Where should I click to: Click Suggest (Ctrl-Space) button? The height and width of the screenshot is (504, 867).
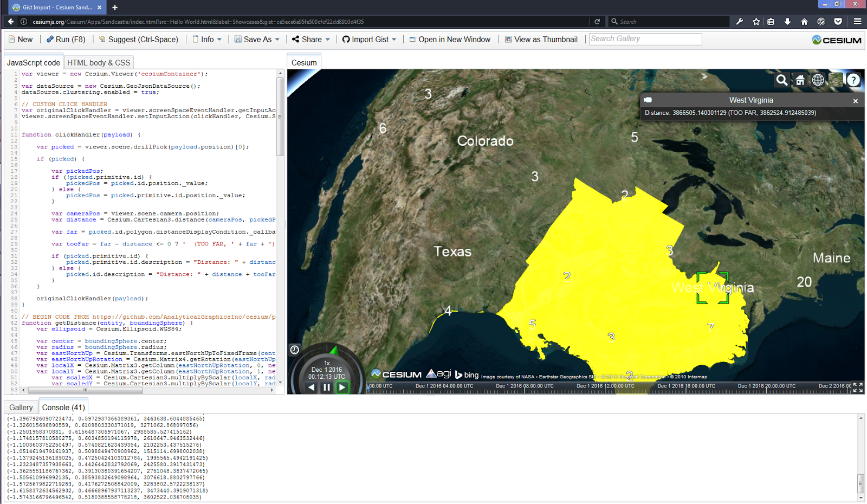tap(138, 40)
